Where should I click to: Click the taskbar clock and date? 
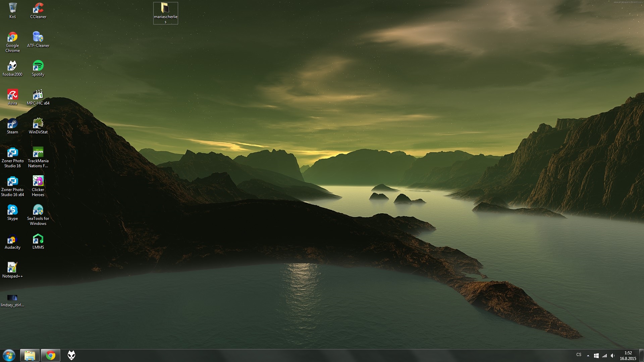click(x=628, y=356)
